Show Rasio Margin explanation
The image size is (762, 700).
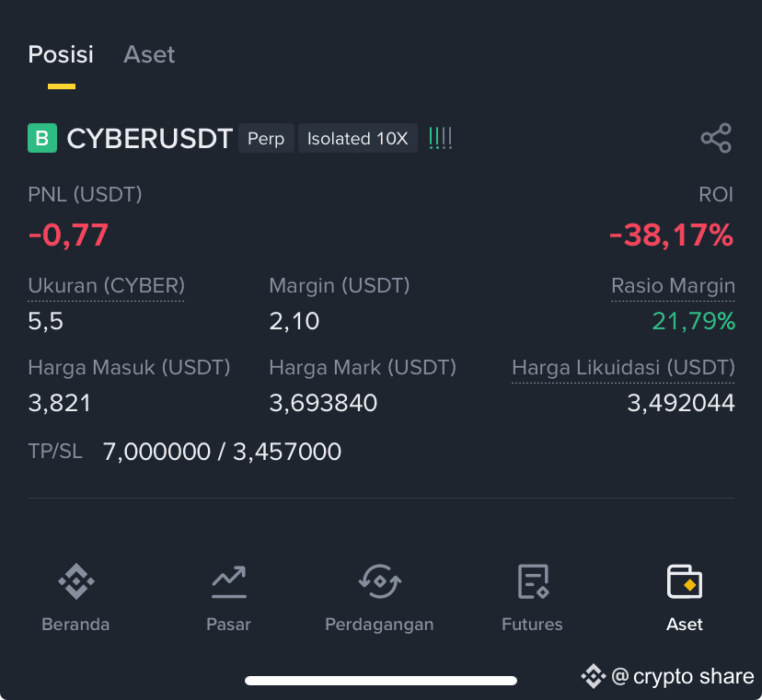point(673,286)
